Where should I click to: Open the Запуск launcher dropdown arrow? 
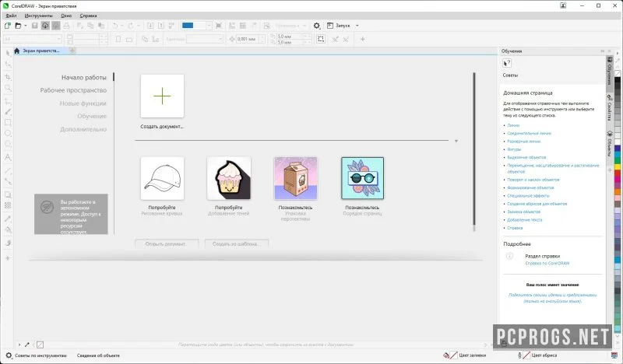coord(357,26)
